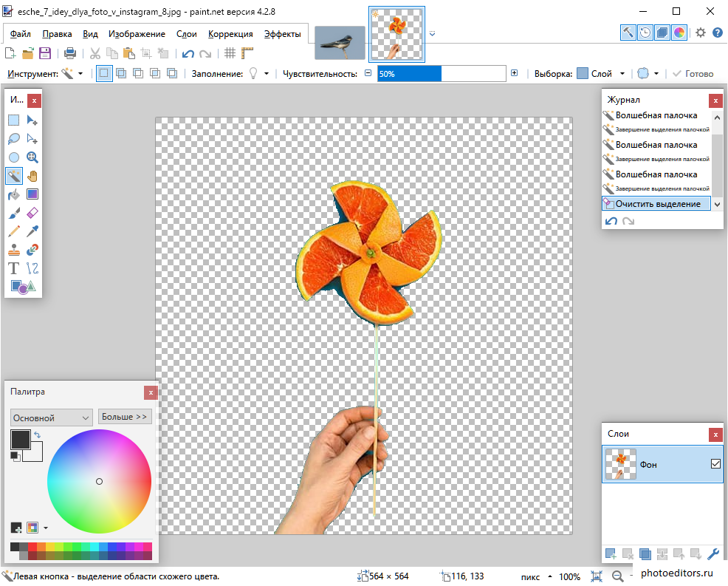Open the Основной color mode combo box

click(52, 418)
